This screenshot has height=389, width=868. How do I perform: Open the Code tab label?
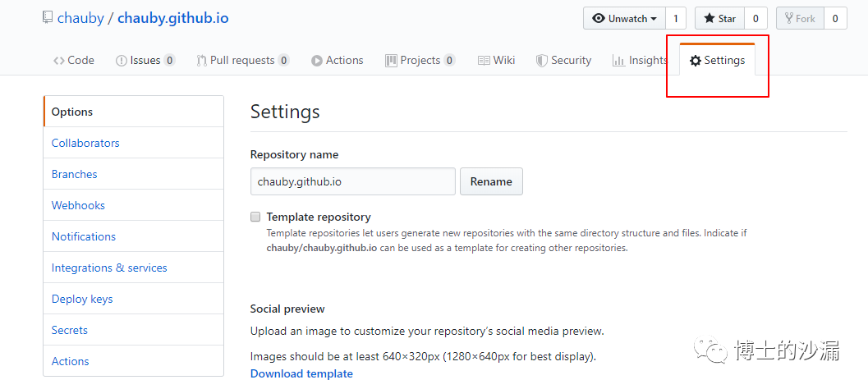pos(80,60)
